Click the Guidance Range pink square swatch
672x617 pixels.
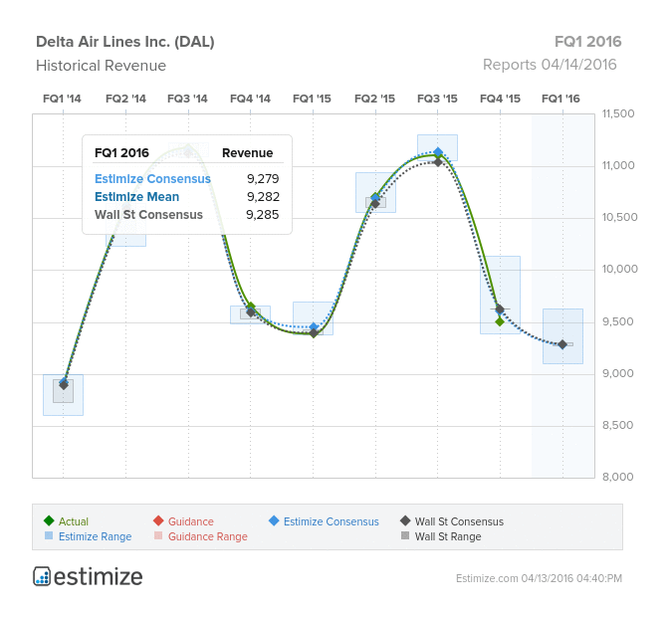158,535
